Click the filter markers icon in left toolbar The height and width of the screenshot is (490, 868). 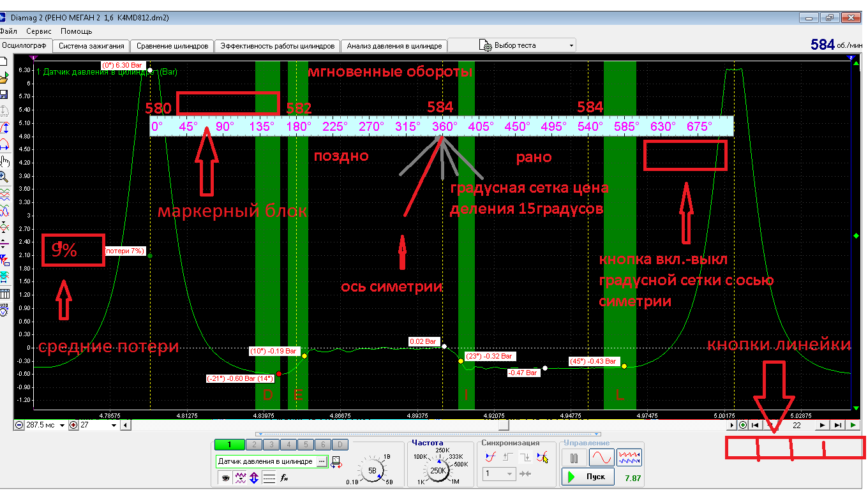pos(4,260)
